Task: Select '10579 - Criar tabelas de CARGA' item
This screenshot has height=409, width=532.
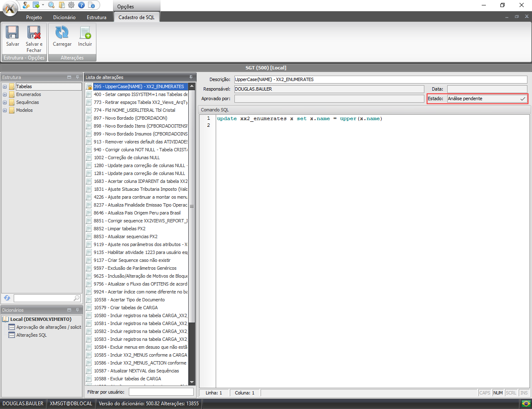Action: 137,308
